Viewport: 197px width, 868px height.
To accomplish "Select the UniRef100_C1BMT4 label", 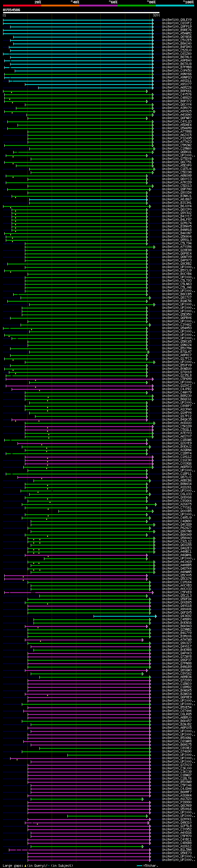I will click(x=177, y=454).
